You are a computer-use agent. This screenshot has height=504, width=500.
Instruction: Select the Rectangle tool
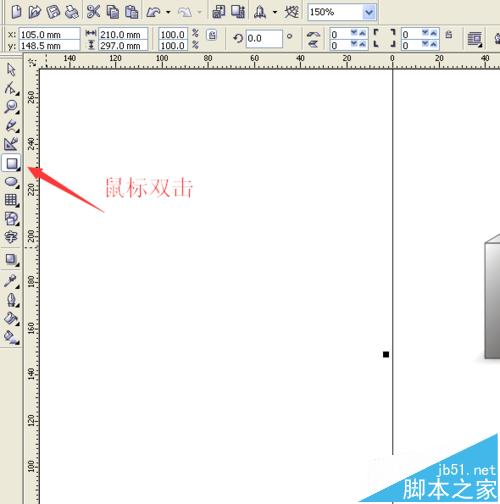coord(11,163)
